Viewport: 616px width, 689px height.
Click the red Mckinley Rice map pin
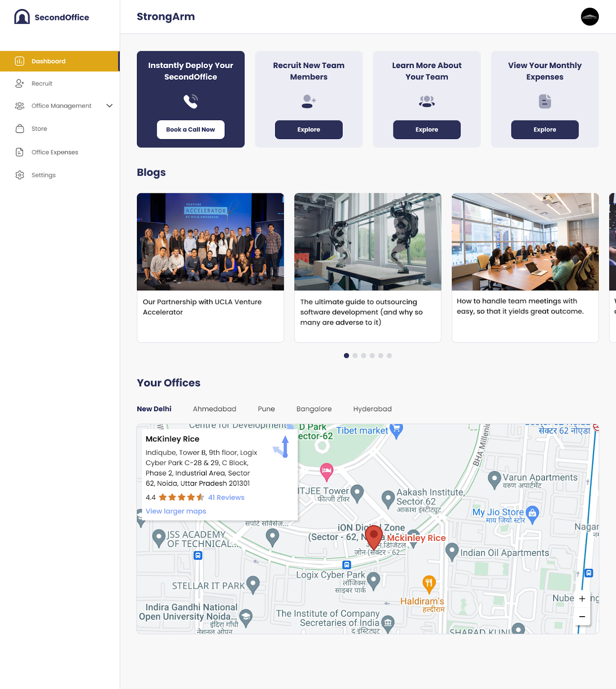[x=374, y=537]
